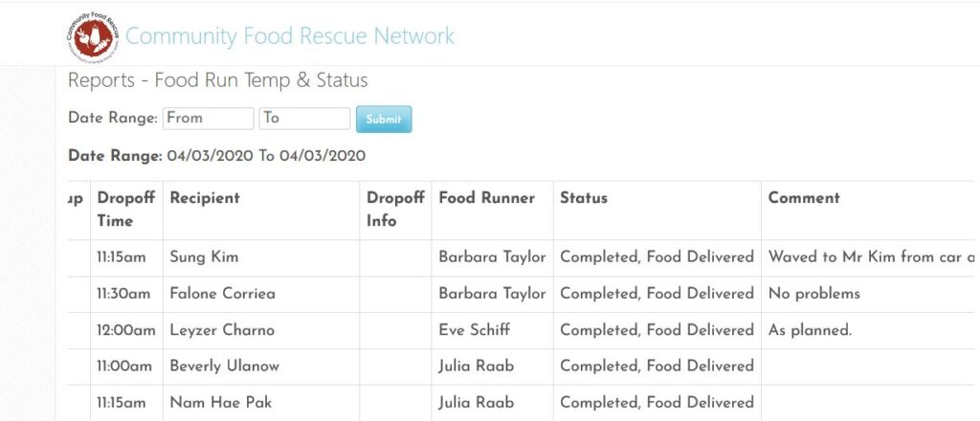Click the From date input field
Viewport: 980px width, 421px height.
[x=208, y=118]
